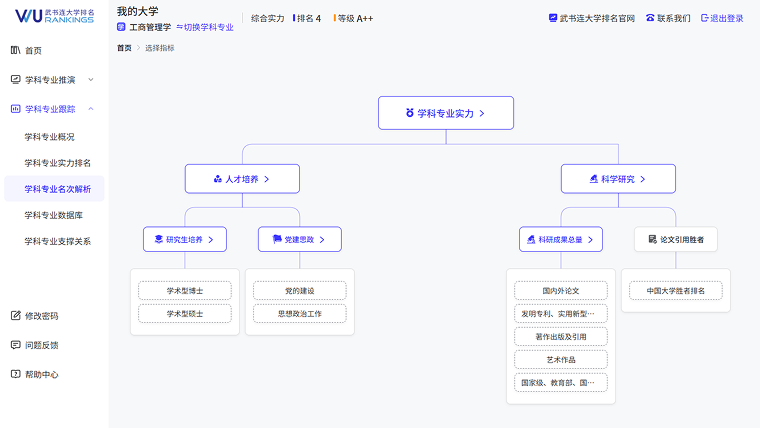Select the 学术型博士 indicator
This screenshot has width=760, height=428.
click(185, 290)
